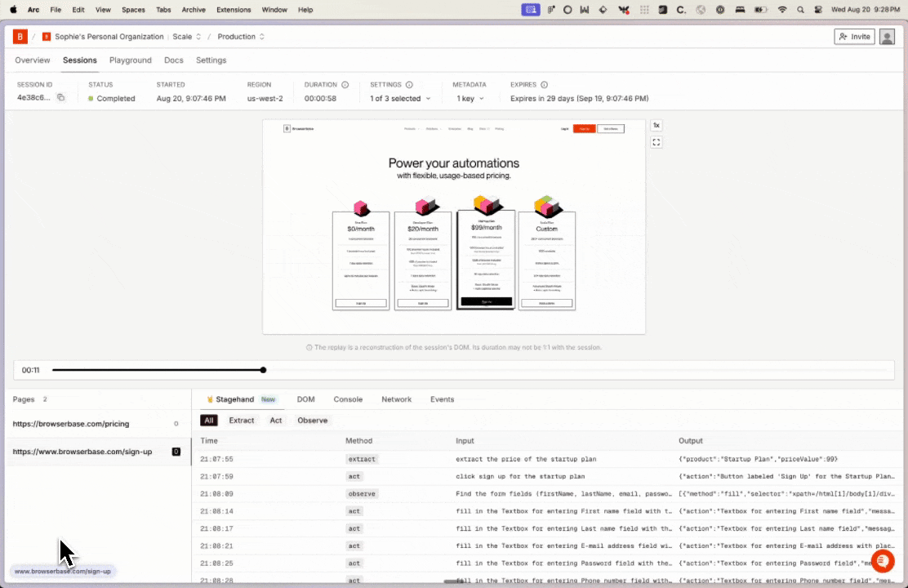Filter Stagehand actions by Observe

coord(313,420)
